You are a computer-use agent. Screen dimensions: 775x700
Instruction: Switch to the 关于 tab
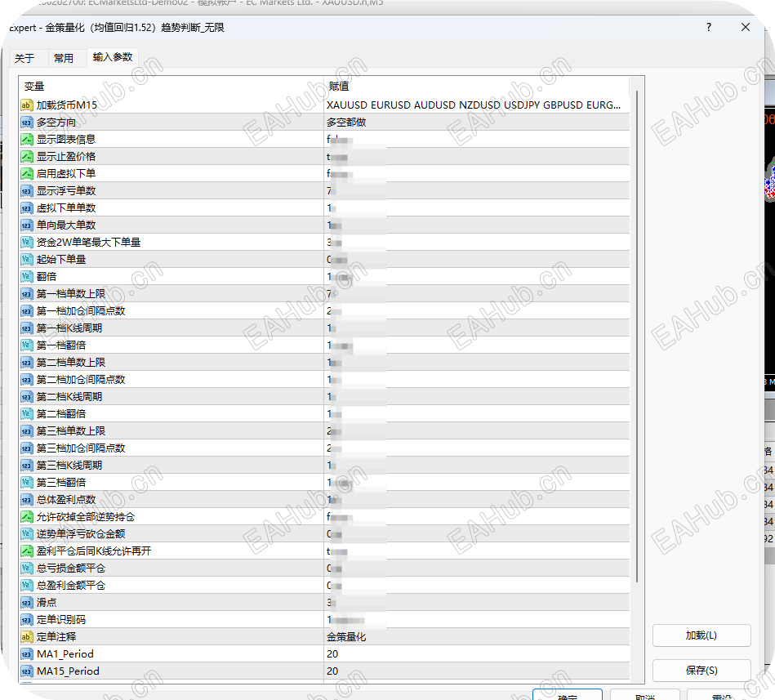[x=26, y=57]
